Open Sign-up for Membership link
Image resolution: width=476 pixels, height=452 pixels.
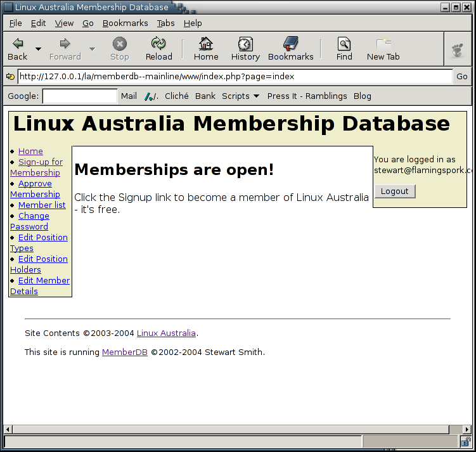(x=36, y=167)
